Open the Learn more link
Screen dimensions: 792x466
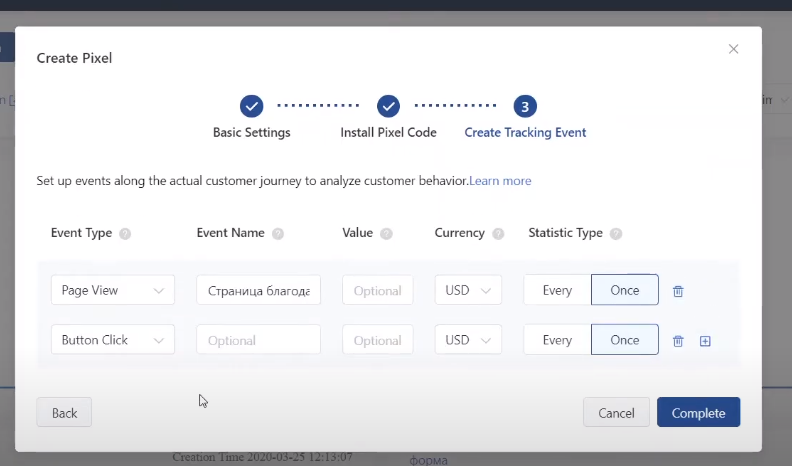pyautogui.click(x=500, y=181)
